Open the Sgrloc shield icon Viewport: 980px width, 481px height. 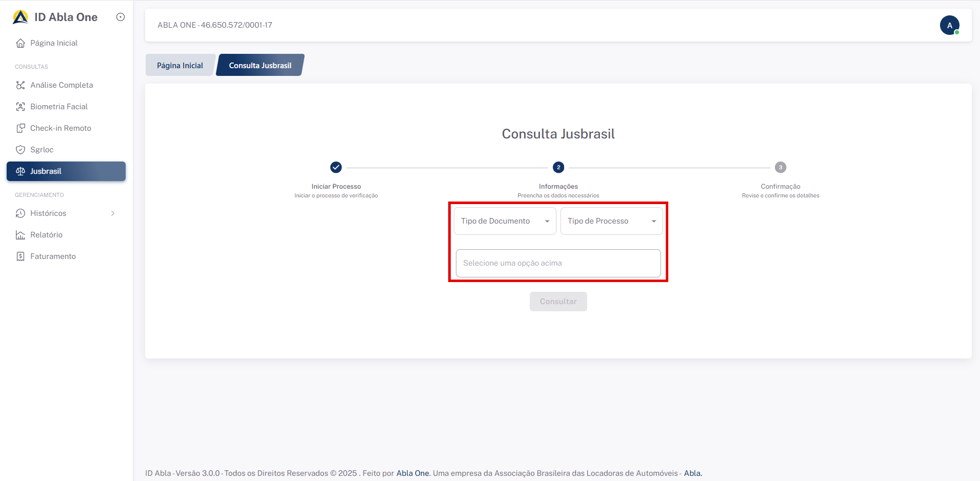tap(21, 150)
